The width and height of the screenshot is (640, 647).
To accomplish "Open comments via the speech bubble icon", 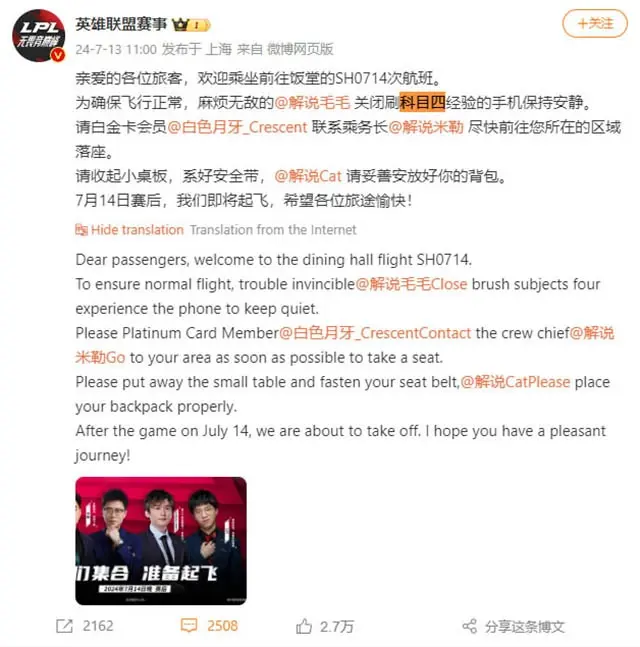I will pos(189,626).
